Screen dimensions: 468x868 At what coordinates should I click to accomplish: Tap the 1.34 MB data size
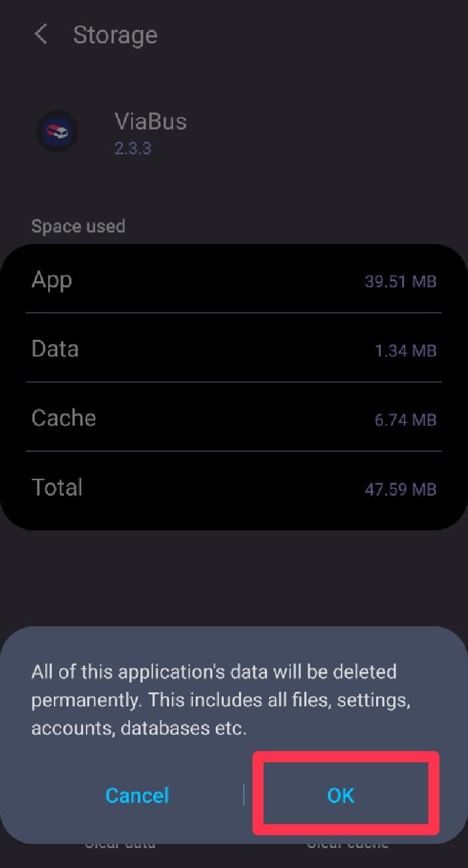coord(405,351)
